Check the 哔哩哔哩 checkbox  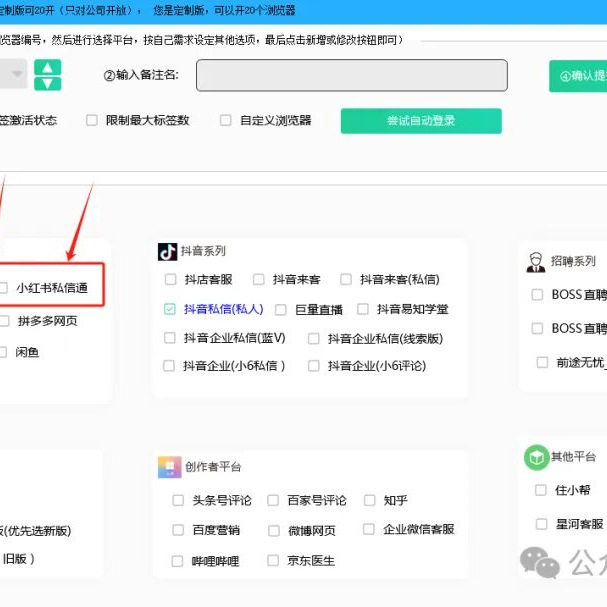click(x=177, y=561)
